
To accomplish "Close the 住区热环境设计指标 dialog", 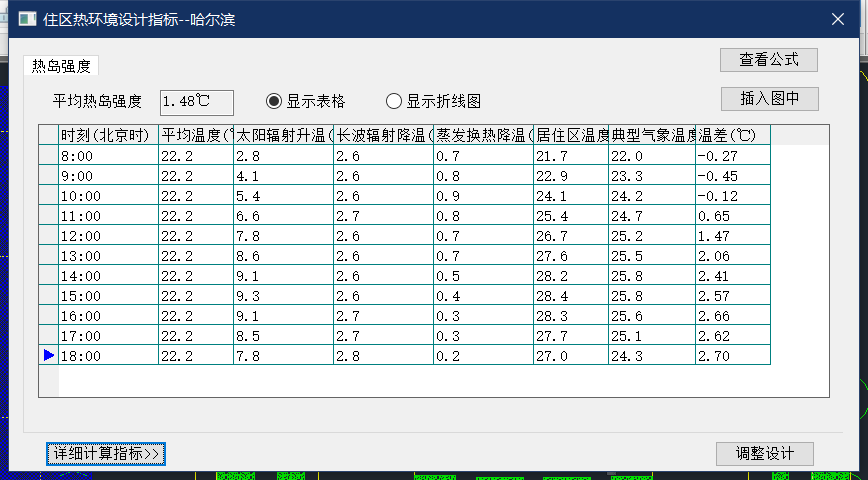I will (838, 19).
